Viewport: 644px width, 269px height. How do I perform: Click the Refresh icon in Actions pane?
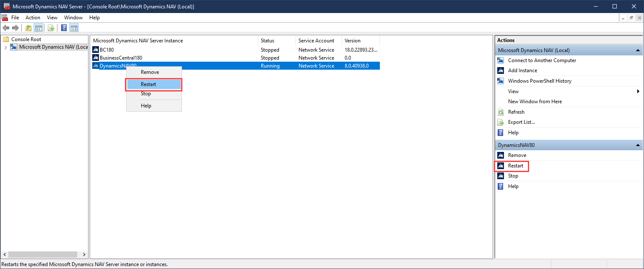tap(500, 112)
